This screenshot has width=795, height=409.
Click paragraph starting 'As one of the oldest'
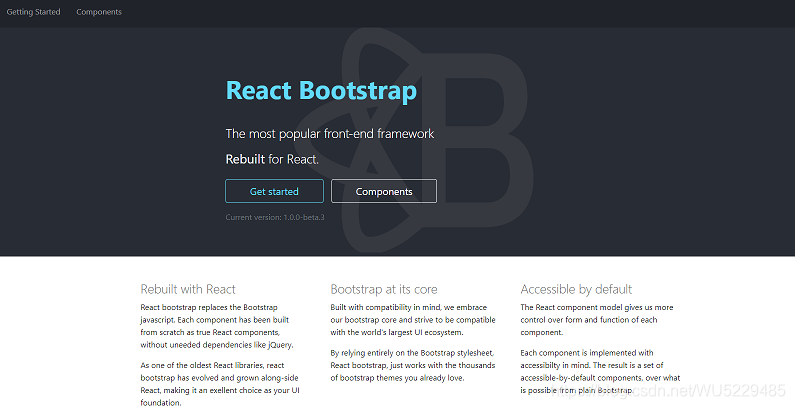220,384
